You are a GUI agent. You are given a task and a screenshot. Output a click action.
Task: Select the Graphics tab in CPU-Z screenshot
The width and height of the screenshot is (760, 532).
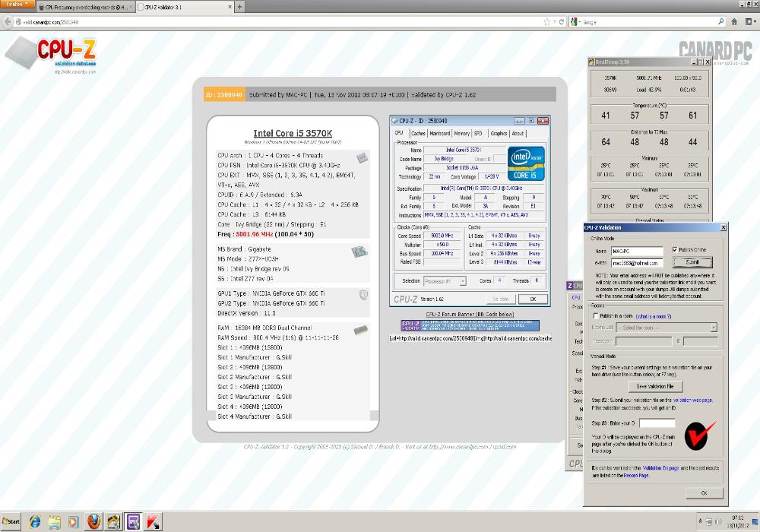pyautogui.click(x=499, y=133)
